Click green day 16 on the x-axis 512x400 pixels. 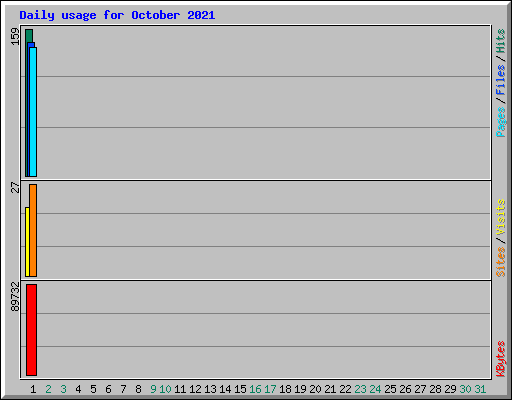pyautogui.click(x=255, y=389)
